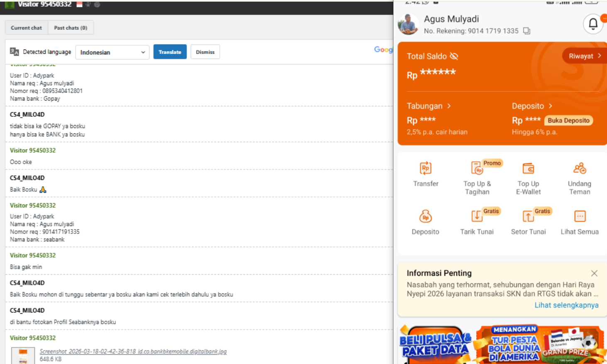Image resolution: width=607 pixels, height=364 pixels.
Task: Toggle balance visibility eye icon
Action: (x=454, y=56)
